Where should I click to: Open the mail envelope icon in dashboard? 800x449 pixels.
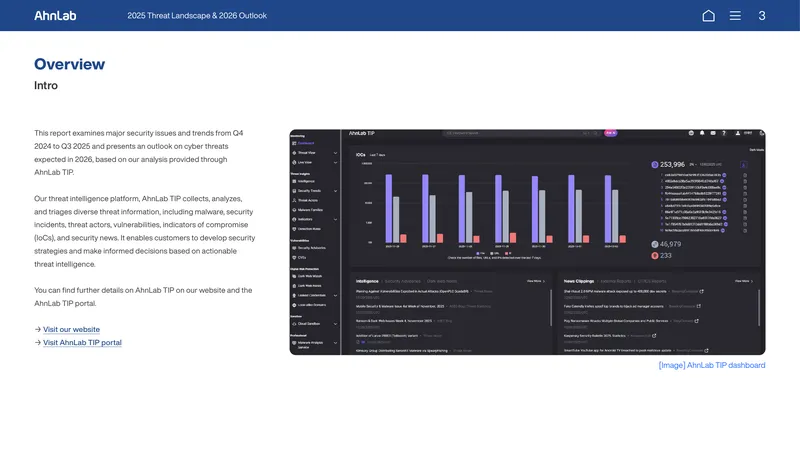[713, 133]
